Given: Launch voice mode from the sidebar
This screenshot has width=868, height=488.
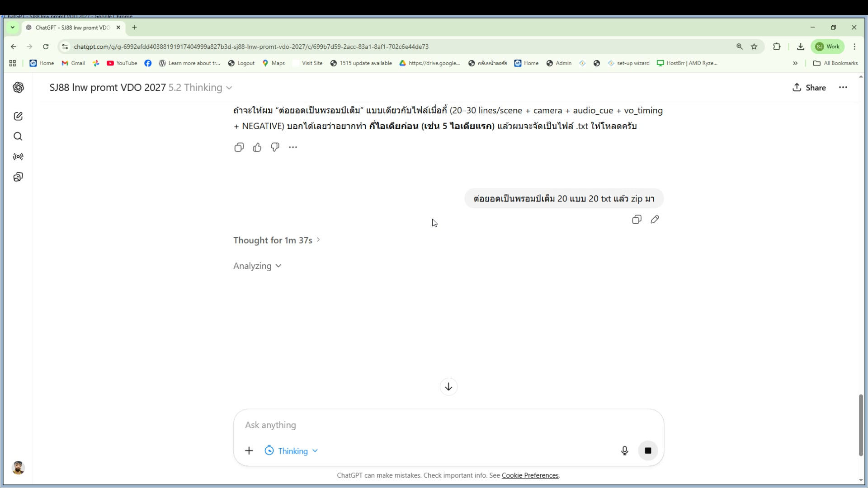Looking at the screenshot, I should (18, 157).
